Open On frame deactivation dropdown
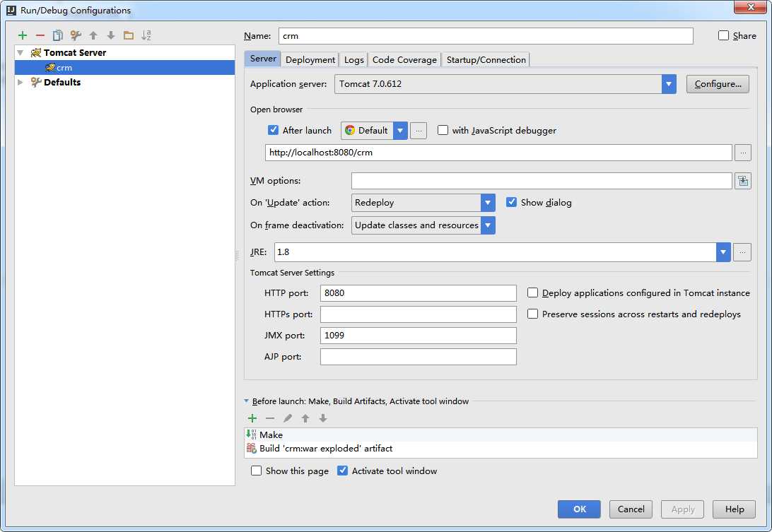The image size is (772, 532). pyautogui.click(x=488, y=225)
